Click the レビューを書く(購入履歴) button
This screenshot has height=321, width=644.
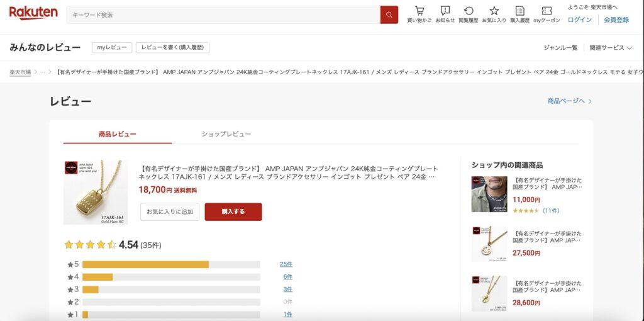tap(172, 48)
